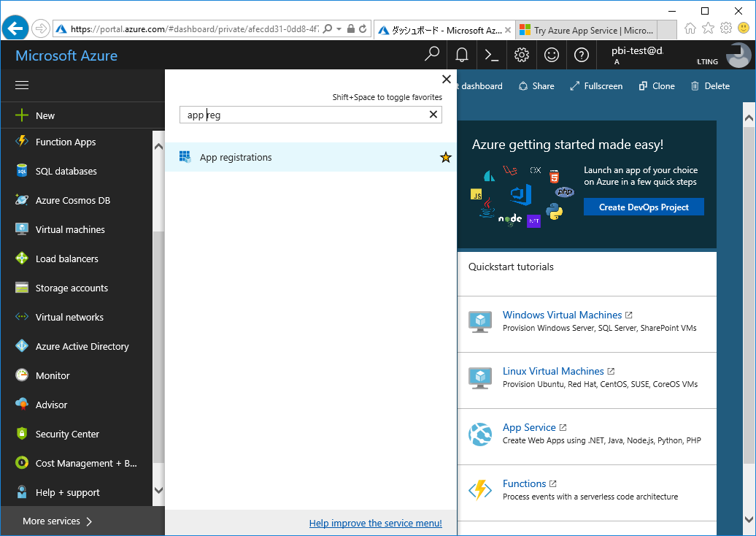Collapse the sidebar hamburger menu
The height and width of the screenshot is (536, 756).
(22, 85)
